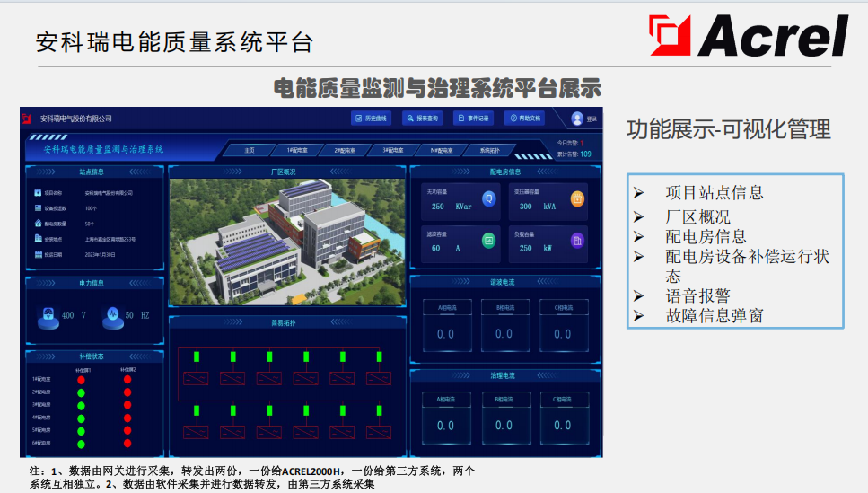This screenshot has height=493, width=868.
Task: Click the 配电房信息 panel header
Action: (x=504, y=172)
